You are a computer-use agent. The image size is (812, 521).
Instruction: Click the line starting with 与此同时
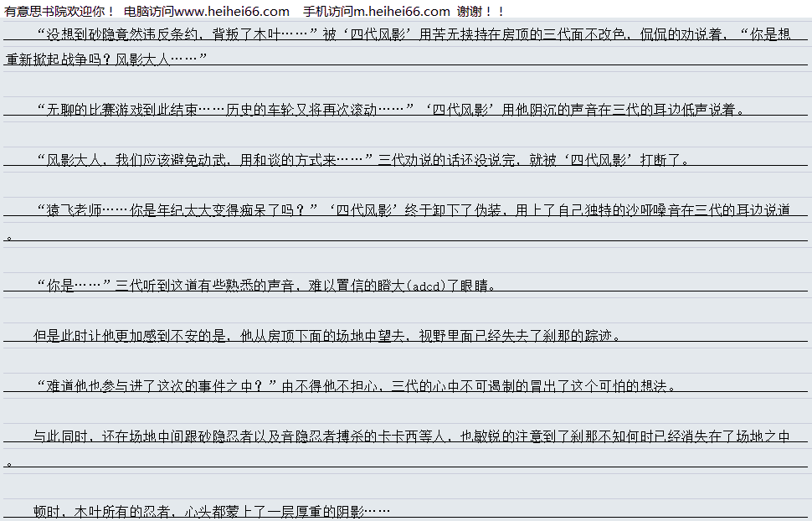click(410, 436)
